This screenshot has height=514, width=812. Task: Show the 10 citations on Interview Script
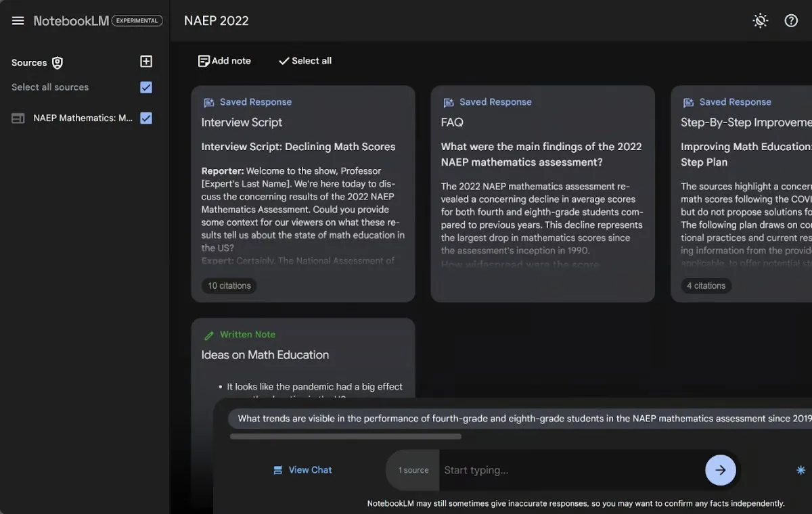(229, 285)
